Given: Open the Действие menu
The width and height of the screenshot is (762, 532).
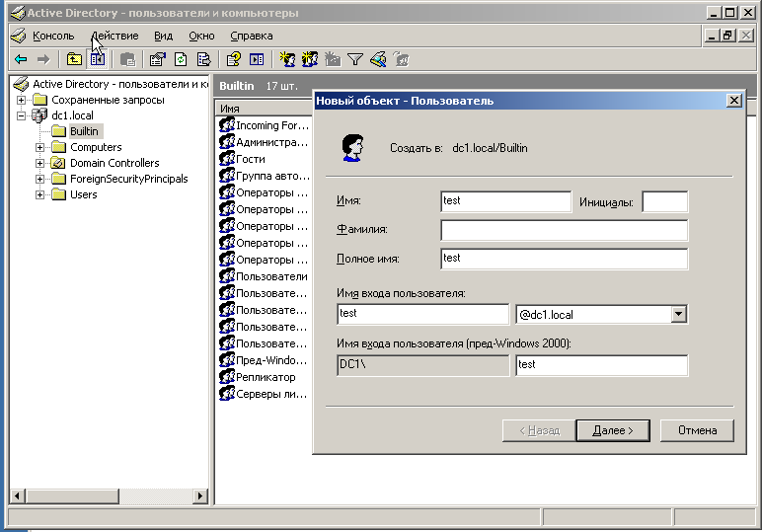Looking at the screenshot, I should click(x=114, y=36).
